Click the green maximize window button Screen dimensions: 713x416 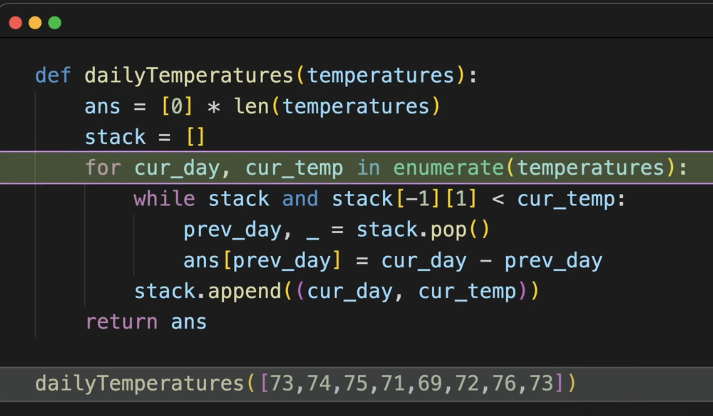pyautogui.click(x=55, y=23)
